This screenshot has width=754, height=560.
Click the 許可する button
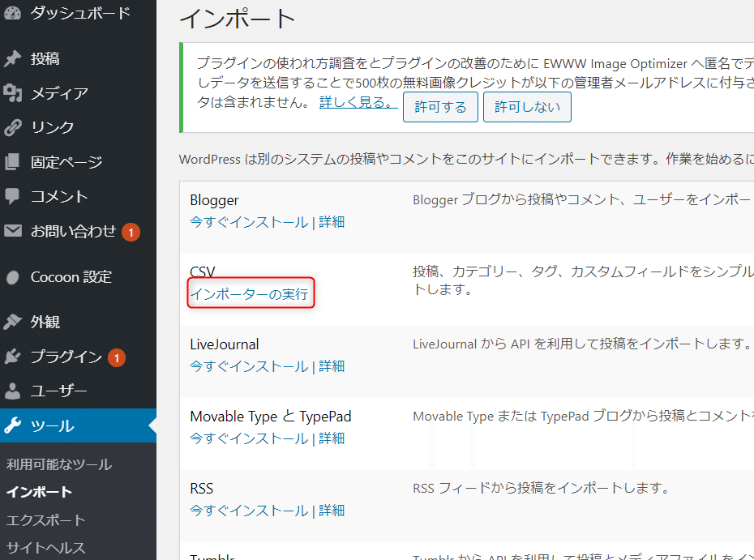point(440,107)
